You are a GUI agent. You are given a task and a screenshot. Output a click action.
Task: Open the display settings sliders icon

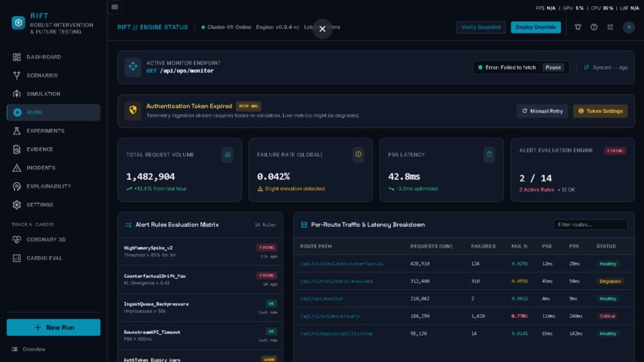(x=610, y=27)
